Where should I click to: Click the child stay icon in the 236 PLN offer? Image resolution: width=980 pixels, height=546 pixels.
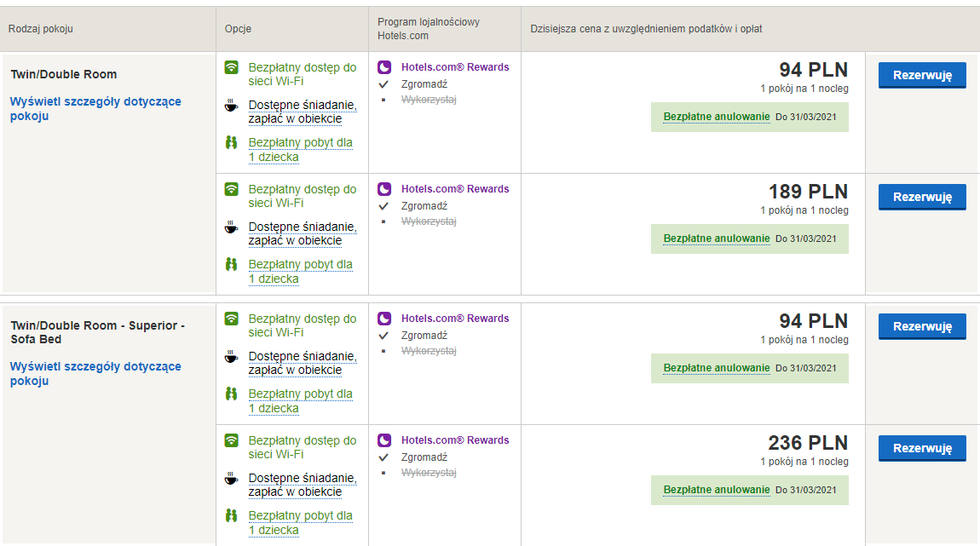pyautogui.click(x=231, y=516)
